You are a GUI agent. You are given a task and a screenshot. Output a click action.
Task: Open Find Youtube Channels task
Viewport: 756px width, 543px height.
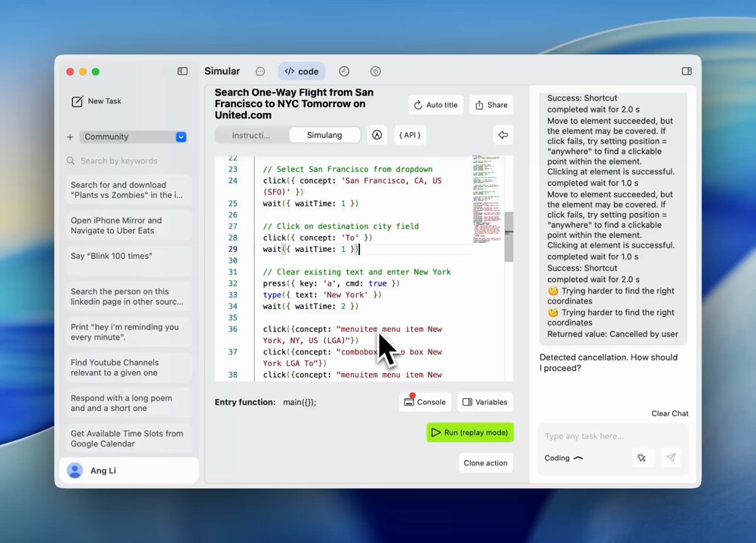(128, 367)
